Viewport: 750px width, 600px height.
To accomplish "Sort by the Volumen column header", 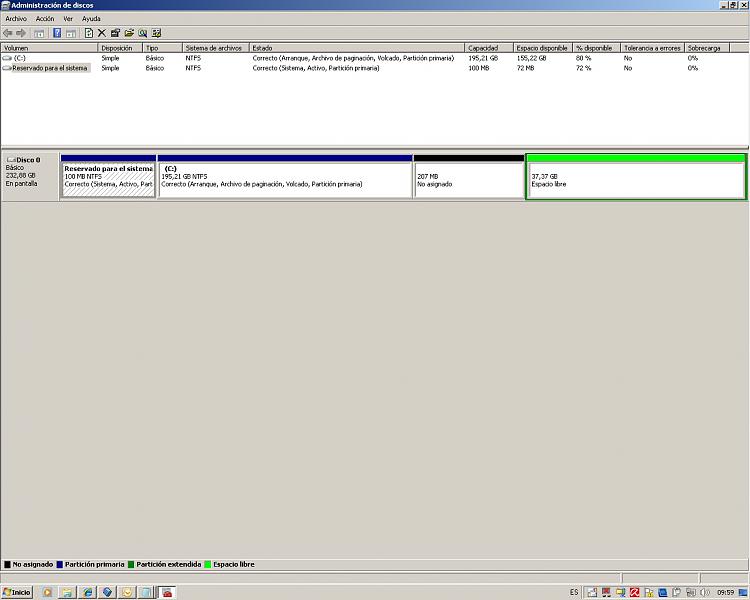I will [49, 48].
